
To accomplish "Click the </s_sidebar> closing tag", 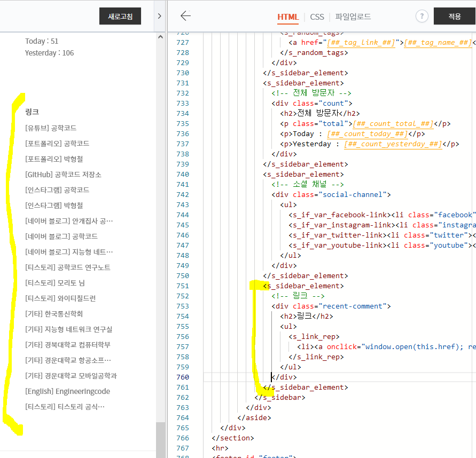I will [279, 397].
